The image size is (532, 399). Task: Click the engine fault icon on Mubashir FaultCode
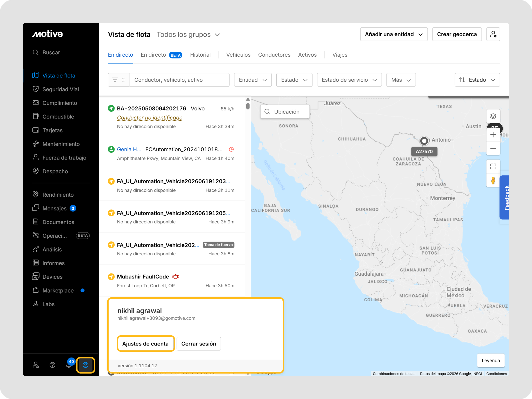click(x=176, y=277)
